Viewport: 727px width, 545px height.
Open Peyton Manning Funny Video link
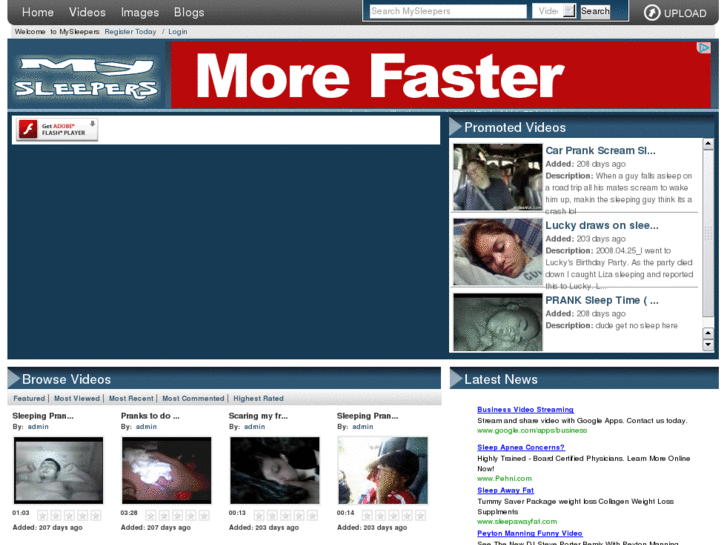(529, 533)
